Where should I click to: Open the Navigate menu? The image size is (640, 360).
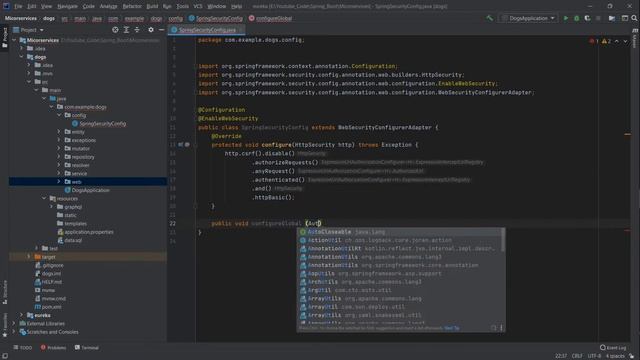(67, 6)
